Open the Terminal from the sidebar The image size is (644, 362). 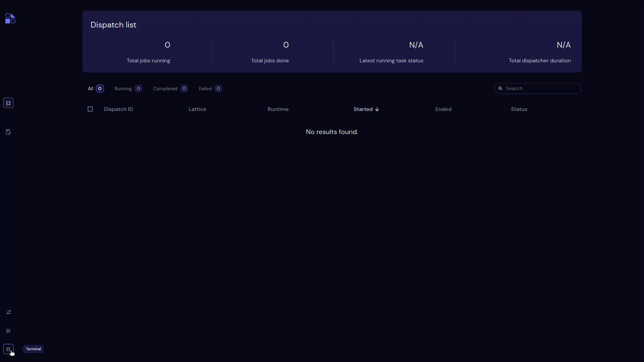click(x=8, y=349)
